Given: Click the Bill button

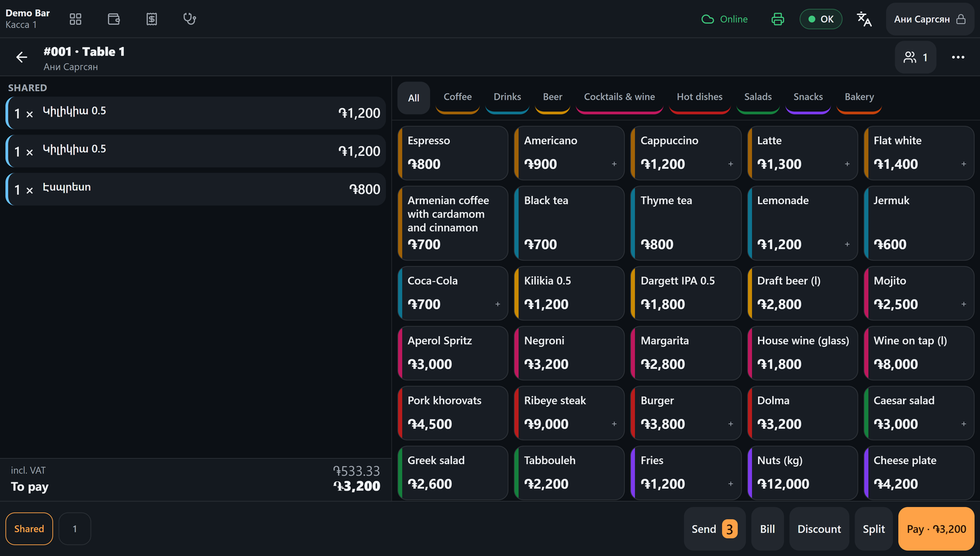Looking at the screenshot, I should pyautogui.click(x=768, y=529).
